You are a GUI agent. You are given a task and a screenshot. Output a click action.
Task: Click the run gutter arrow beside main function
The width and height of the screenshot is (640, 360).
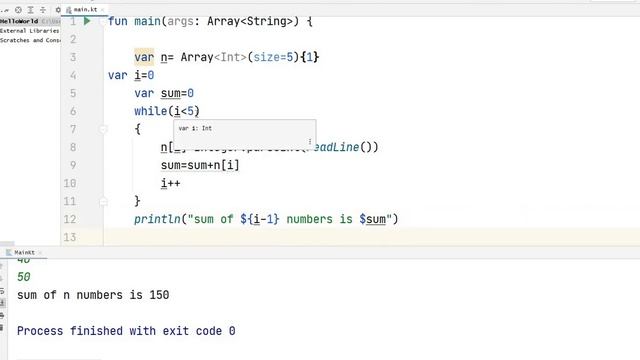(87, 21)
